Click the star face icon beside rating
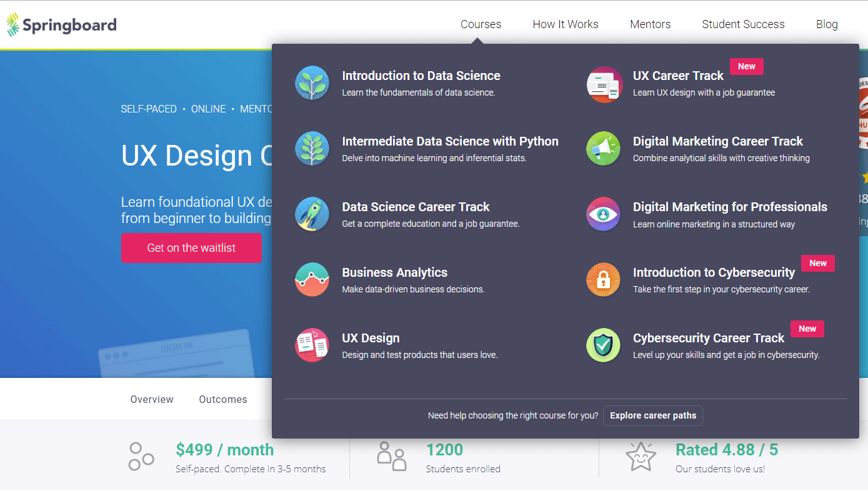This screenshot has height=491, width=868. (x=641, y=457)
